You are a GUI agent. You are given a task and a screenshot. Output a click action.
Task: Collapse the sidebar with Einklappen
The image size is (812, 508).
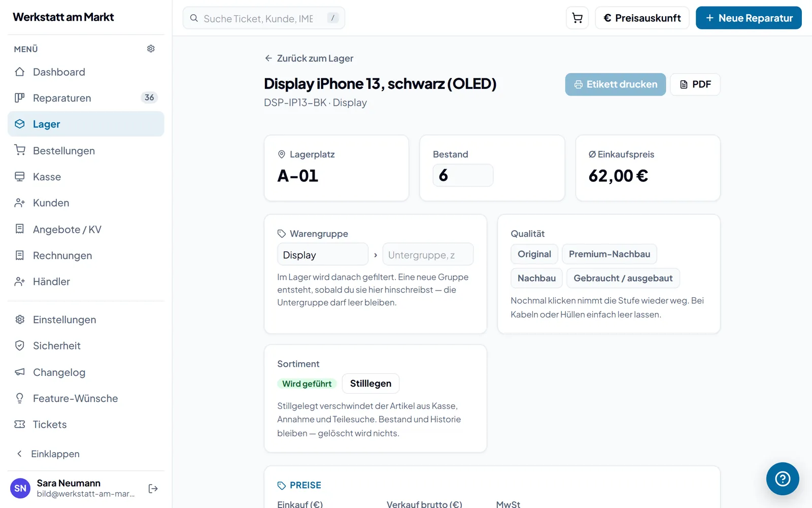pos(86,454)
